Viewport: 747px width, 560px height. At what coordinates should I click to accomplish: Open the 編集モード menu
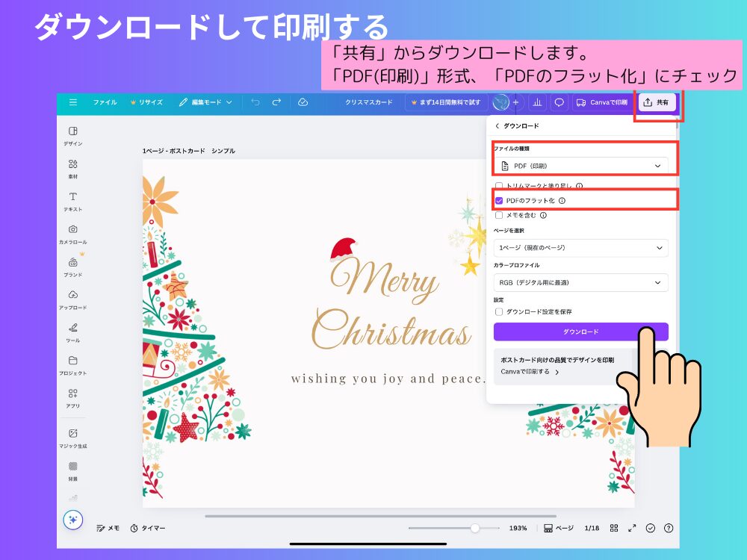205,102
